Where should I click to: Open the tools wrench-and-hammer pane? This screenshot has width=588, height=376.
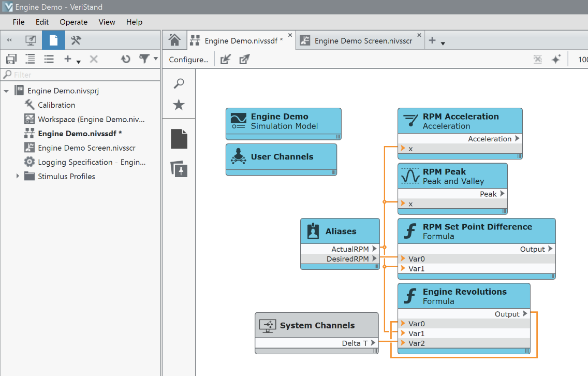76,40
